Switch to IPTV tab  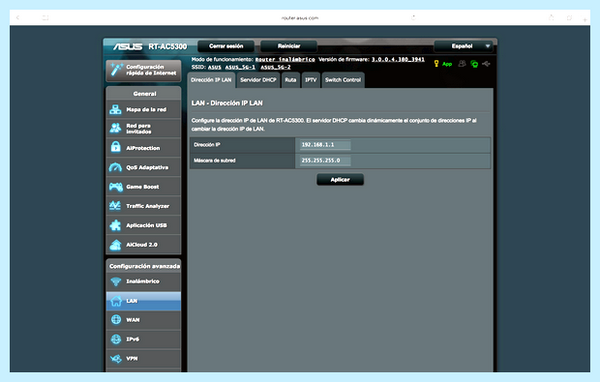click(x=311, y=80)
